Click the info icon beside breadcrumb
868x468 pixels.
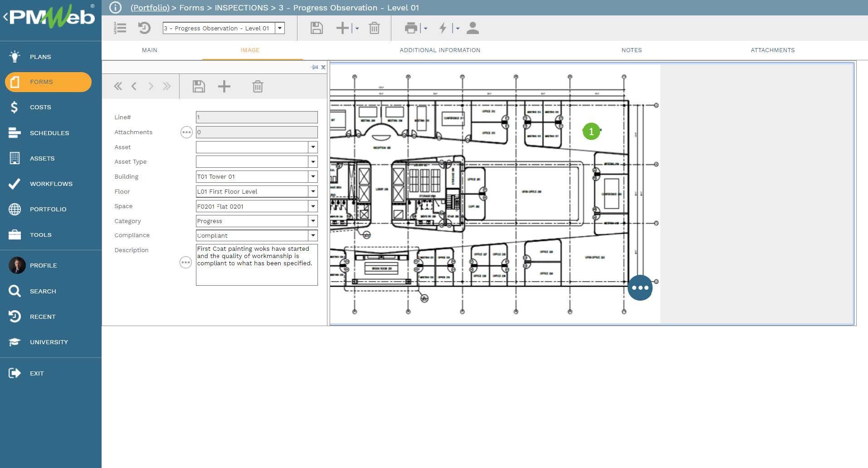click(x=116, y=8)
